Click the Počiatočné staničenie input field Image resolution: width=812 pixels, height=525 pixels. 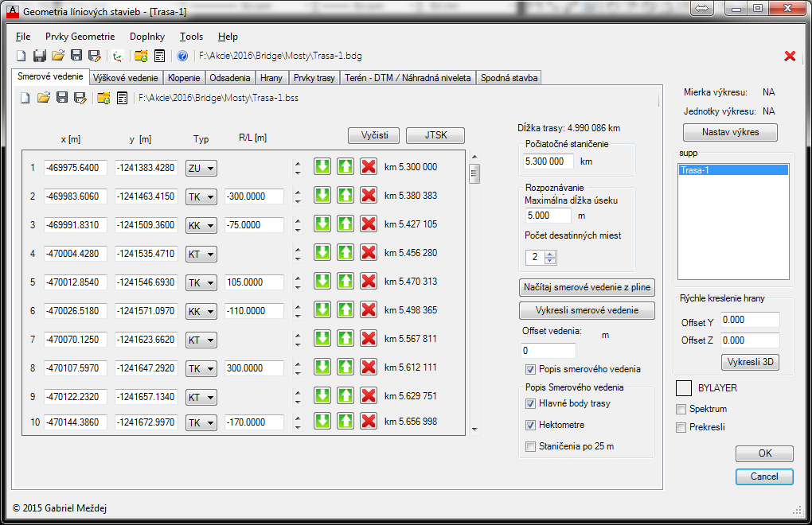548,161
